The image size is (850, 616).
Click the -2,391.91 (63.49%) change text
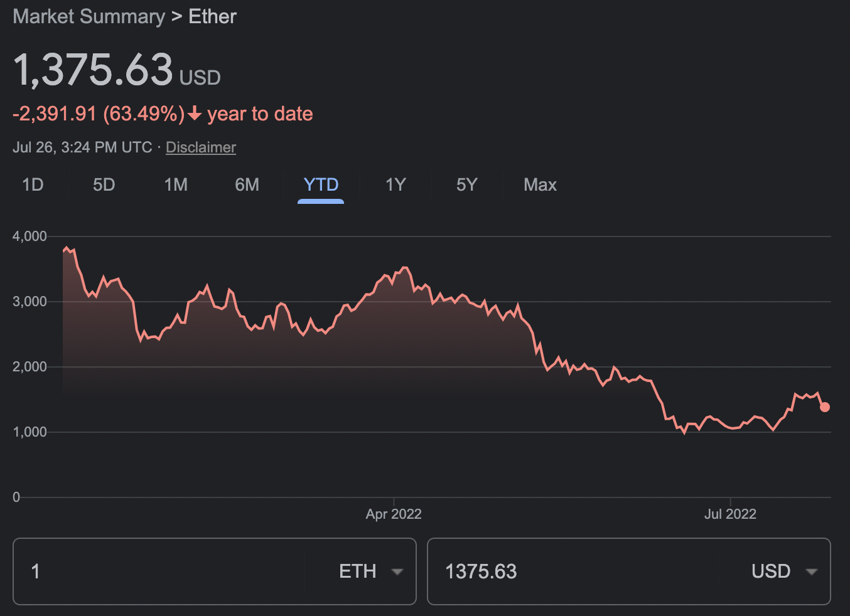click(99, 114)
